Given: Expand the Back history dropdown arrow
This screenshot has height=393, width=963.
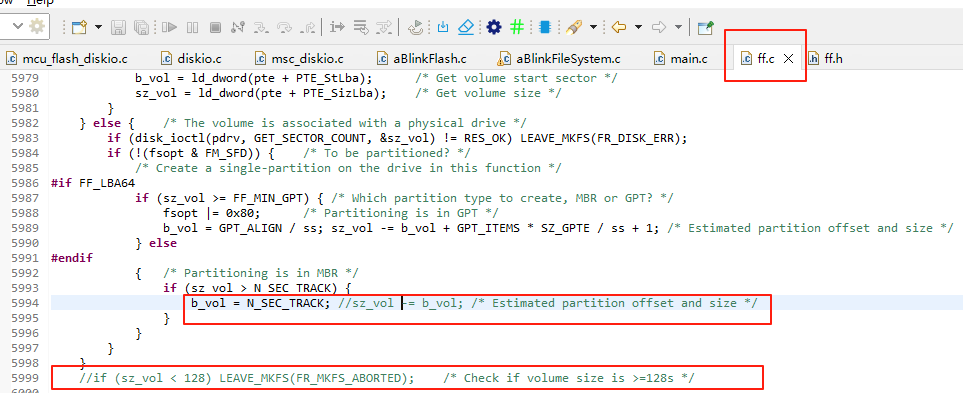Looking at the screenshot, I should (638, 27).
